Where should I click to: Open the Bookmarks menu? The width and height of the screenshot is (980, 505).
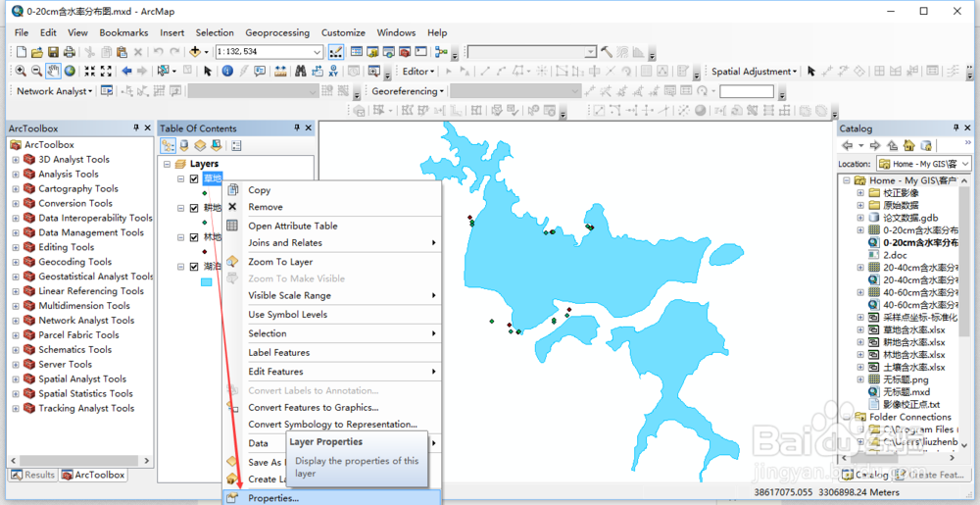point(123,32)
